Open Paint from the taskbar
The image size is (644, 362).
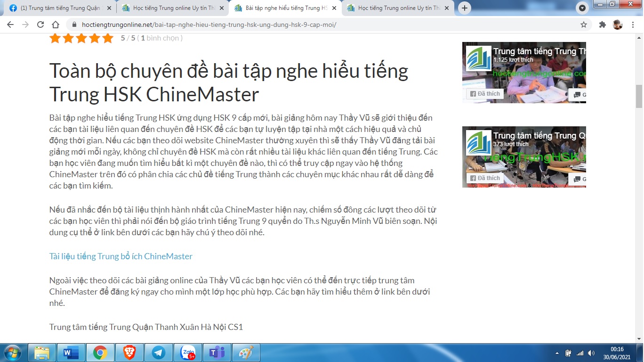pyautogui.click(x=246, y=353)
